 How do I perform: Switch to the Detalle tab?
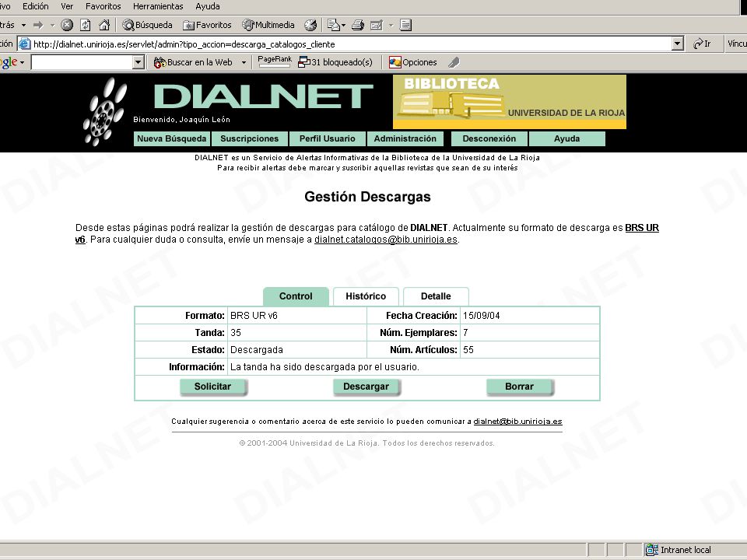click(x=436, y=296)
